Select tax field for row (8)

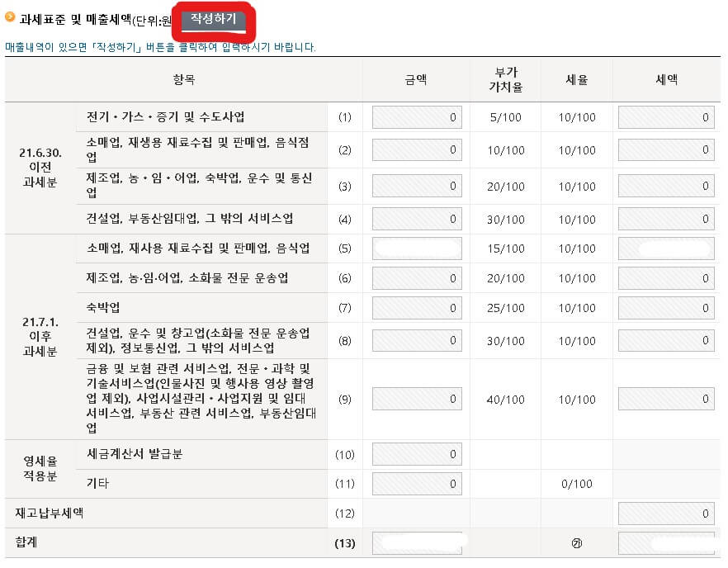666,341
